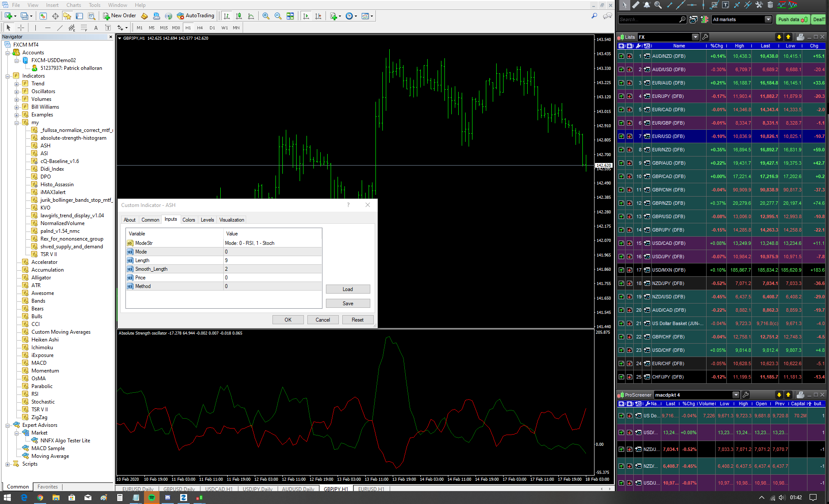Viewport: 829px width, 504px height.
Task: Expand the Trend indicators folder
Action: (16, 84)
